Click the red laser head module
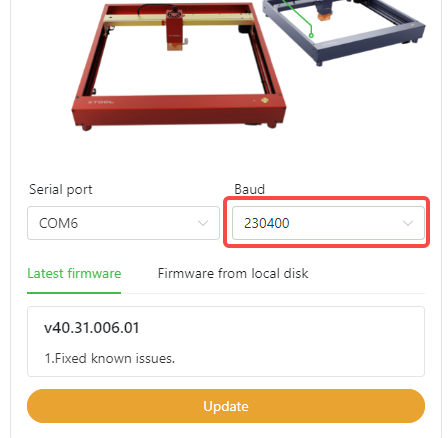447x438 pixels. pyautogui.click(x=174, y=31)
